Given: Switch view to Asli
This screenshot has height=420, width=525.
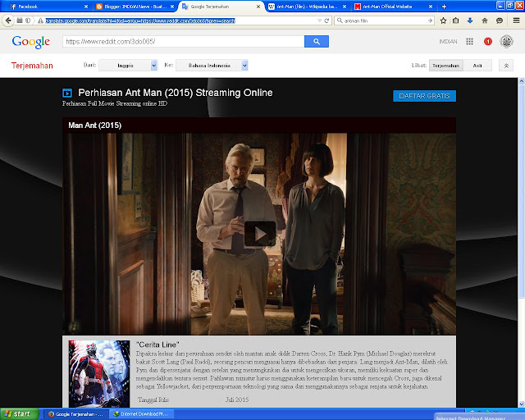Looking at the screenshot, I should (474, 65).
